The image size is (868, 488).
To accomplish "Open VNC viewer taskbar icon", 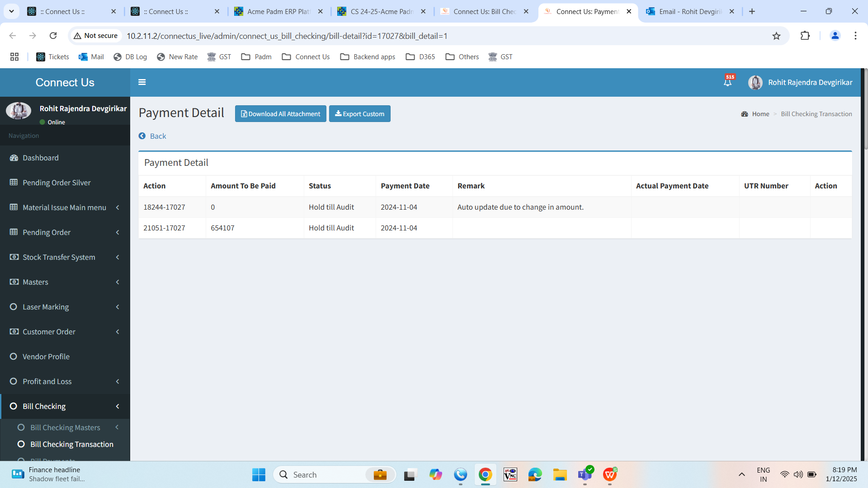I will click(510, 474).
